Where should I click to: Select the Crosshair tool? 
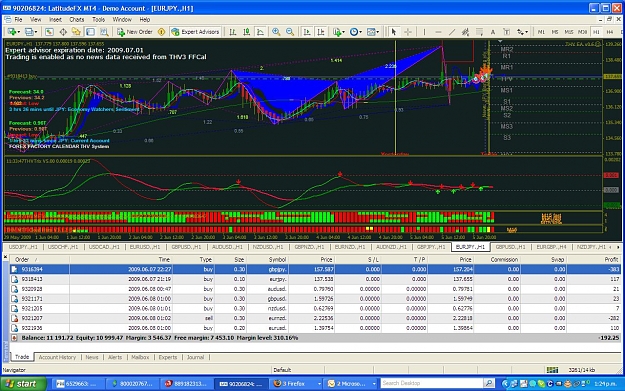(408, 32)
